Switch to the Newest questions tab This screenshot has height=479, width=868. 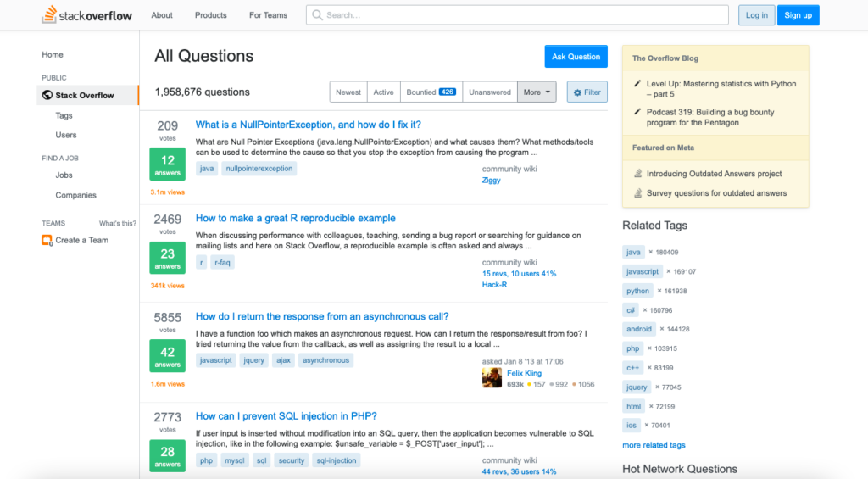[348, 92]
